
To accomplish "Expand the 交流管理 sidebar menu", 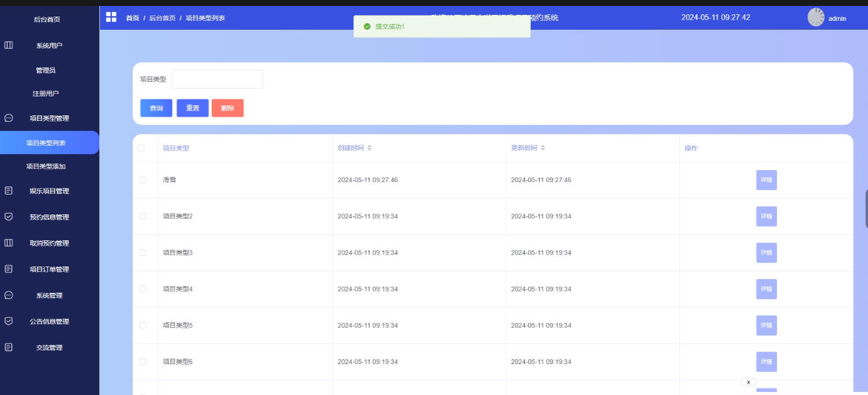I will coord(49,347).
